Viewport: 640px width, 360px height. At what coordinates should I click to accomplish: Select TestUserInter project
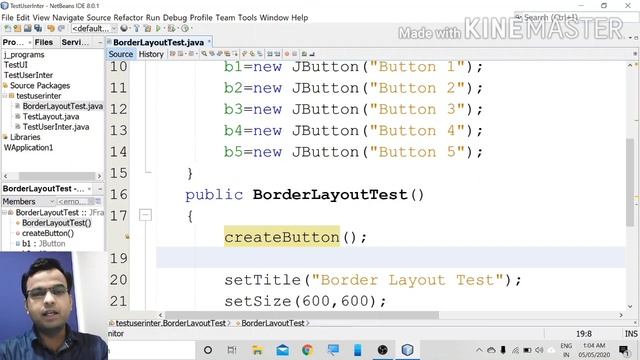coord(28,75)
